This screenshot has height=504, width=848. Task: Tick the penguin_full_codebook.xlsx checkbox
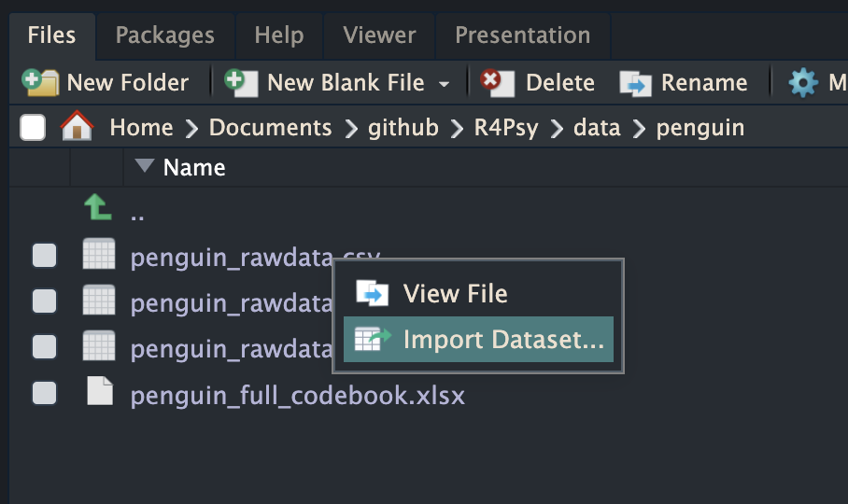click(x=44, y=393)
